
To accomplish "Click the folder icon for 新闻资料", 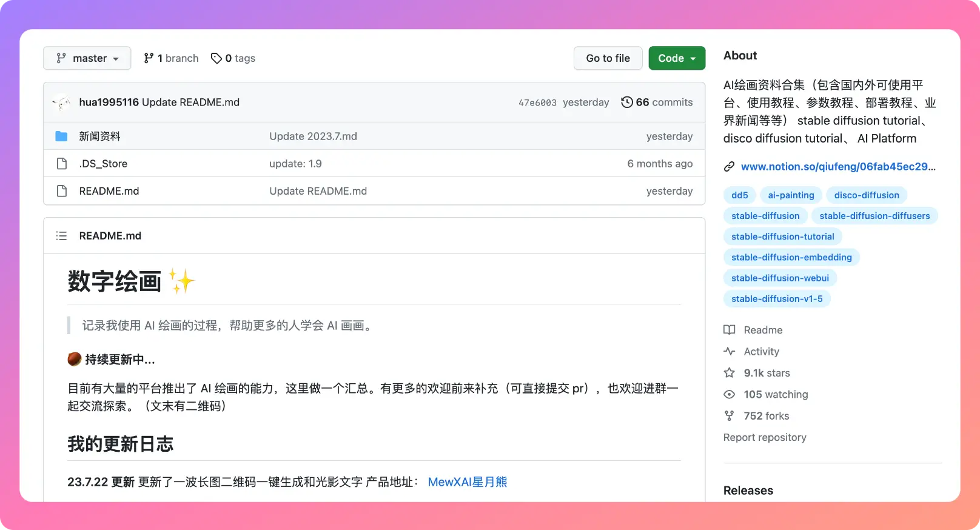I will (x=61, y=136).
